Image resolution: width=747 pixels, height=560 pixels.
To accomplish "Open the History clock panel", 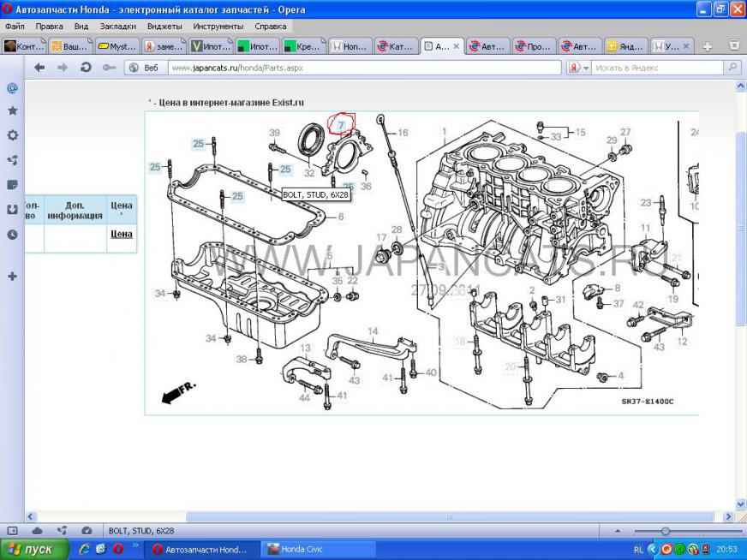I will click(12, 235).
